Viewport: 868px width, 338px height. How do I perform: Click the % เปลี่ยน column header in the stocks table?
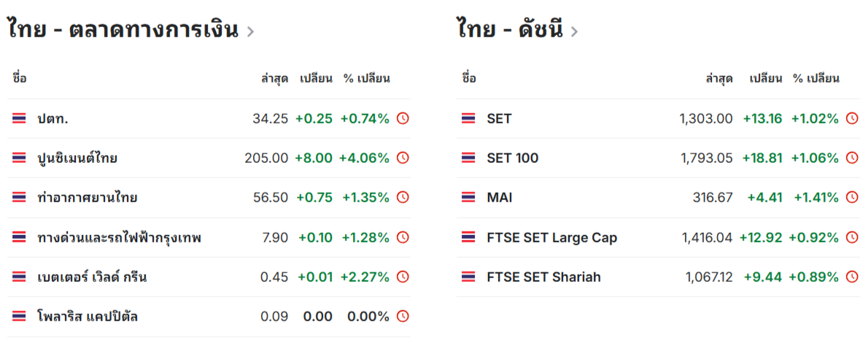(367, 78)
